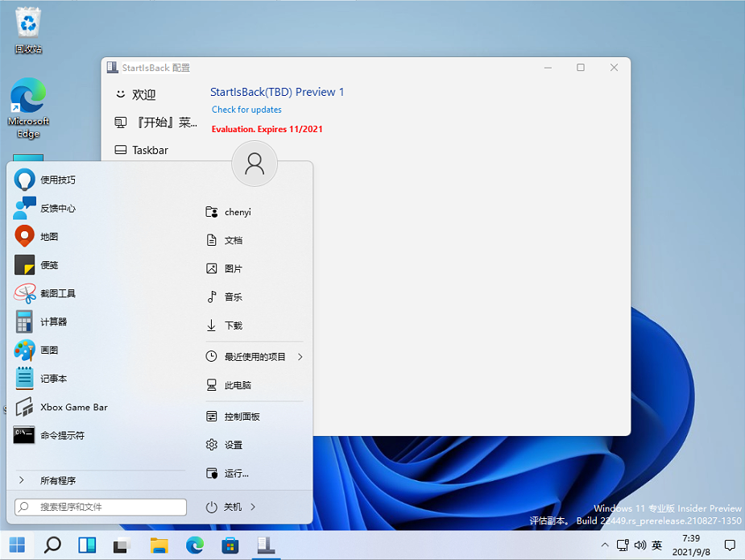This screenshot has width=745, height=560.
Task: Click the user account avatar picture
Action: coord(255,164)
